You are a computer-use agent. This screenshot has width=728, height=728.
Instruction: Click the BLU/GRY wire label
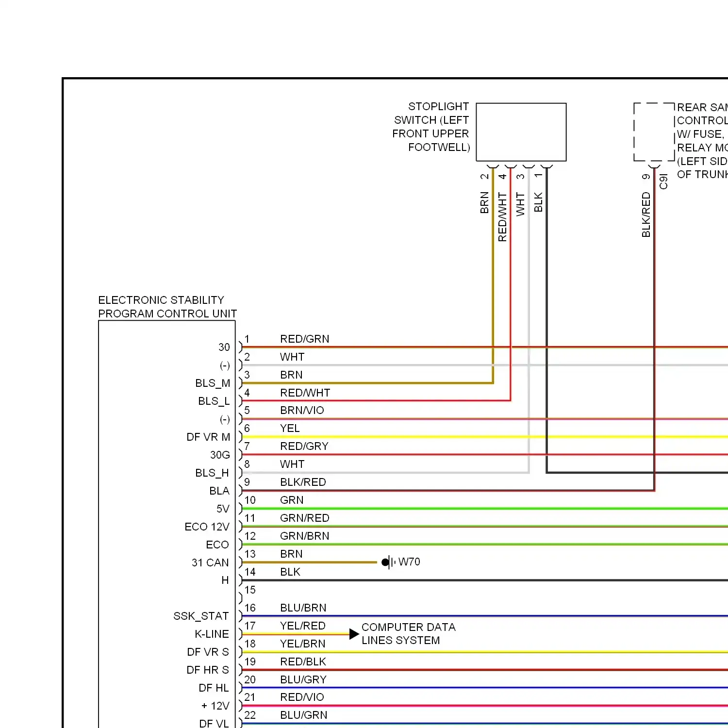303,679
